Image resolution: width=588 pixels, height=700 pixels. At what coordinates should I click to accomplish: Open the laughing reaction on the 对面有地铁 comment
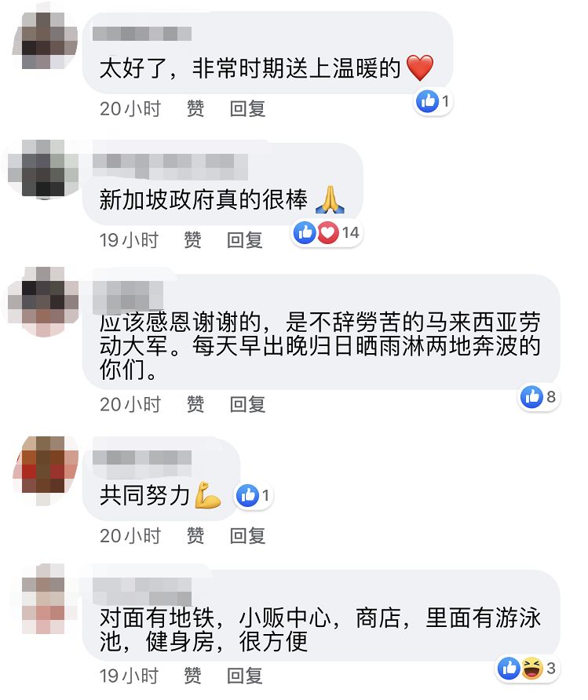[x=532, y=669]
